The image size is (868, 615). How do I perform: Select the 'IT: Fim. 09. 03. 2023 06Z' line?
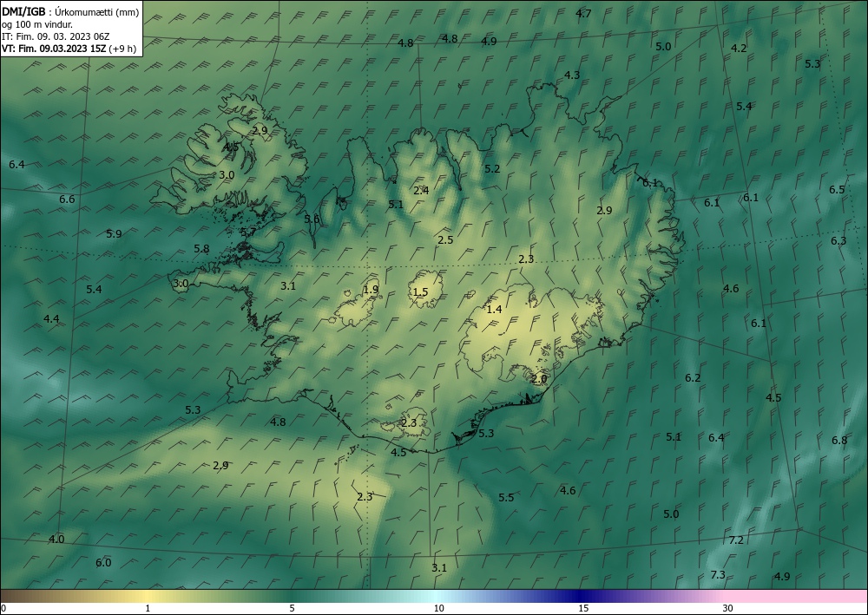56,36
